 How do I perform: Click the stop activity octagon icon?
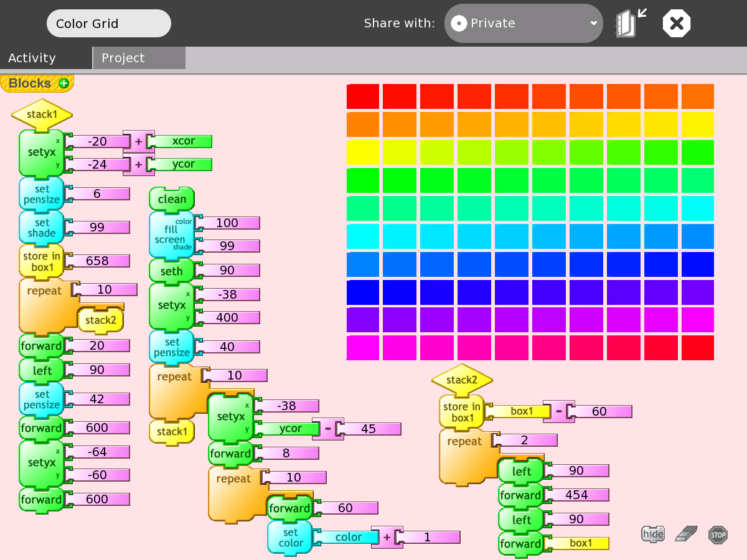[677, 24]
